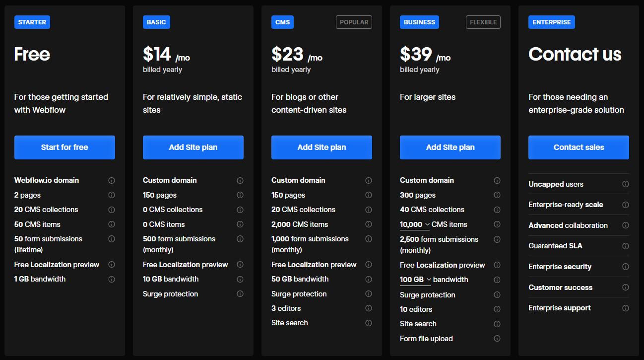Click info icon for Enterprise support
The image size is (644, 360).
pyautogui.click(x=626, y=308)
